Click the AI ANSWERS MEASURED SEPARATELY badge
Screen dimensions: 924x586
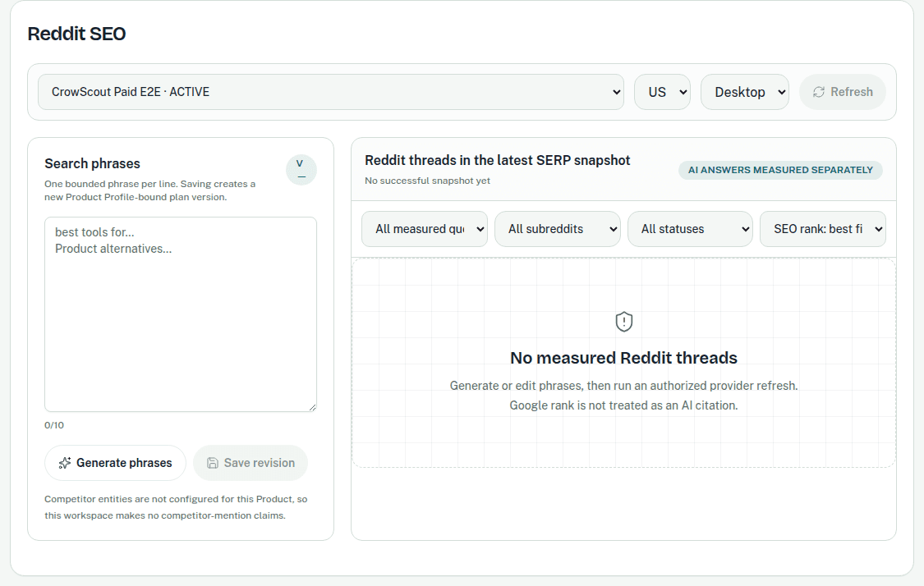(x=780, y=170)
